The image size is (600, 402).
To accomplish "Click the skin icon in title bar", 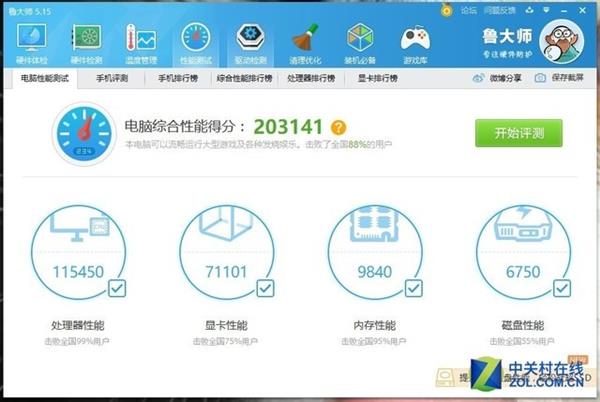I will [x=529, y=10].
